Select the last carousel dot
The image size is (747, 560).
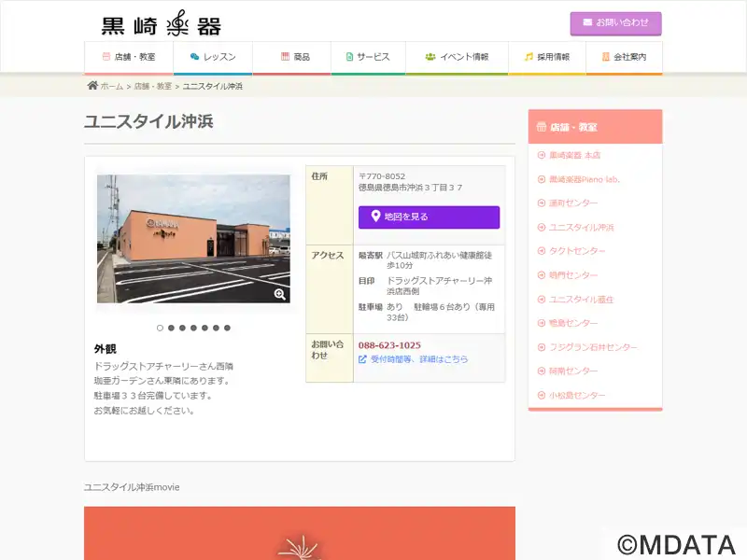tap(227, 328)
